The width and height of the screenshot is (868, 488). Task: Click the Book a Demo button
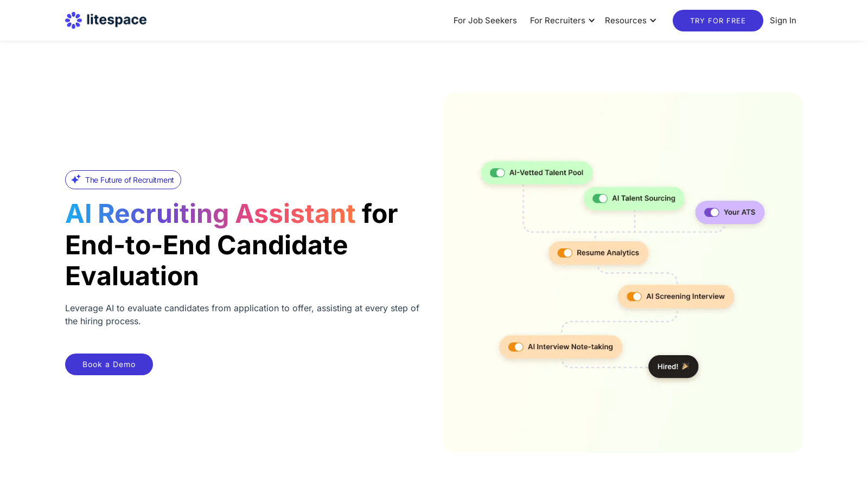point(109,364)
